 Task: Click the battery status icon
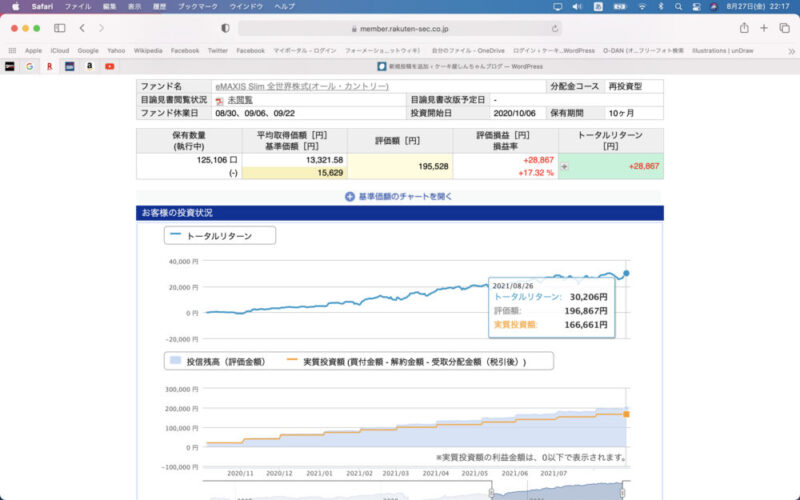pyautogui.click(x=619, y=7)
